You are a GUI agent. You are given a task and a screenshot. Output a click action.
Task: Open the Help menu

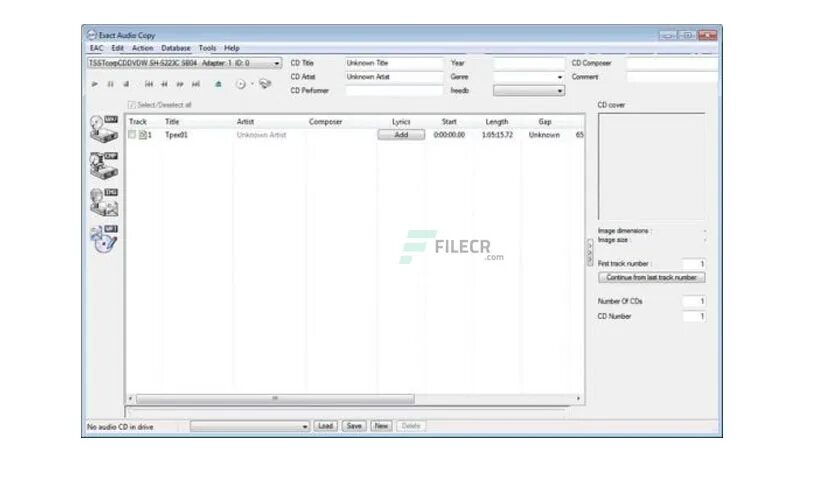click(x=231, y=48)
